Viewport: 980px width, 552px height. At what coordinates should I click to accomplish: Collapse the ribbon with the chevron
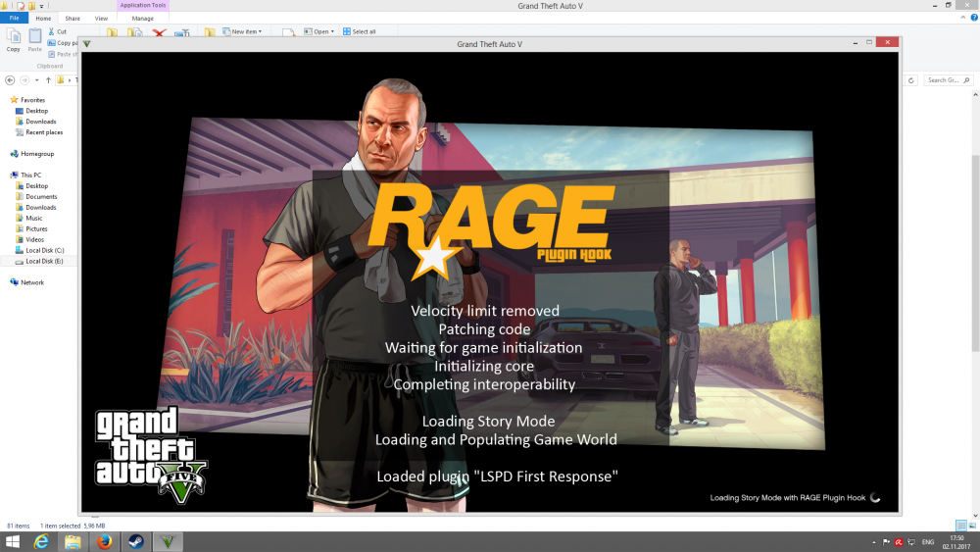pos(962,18)
